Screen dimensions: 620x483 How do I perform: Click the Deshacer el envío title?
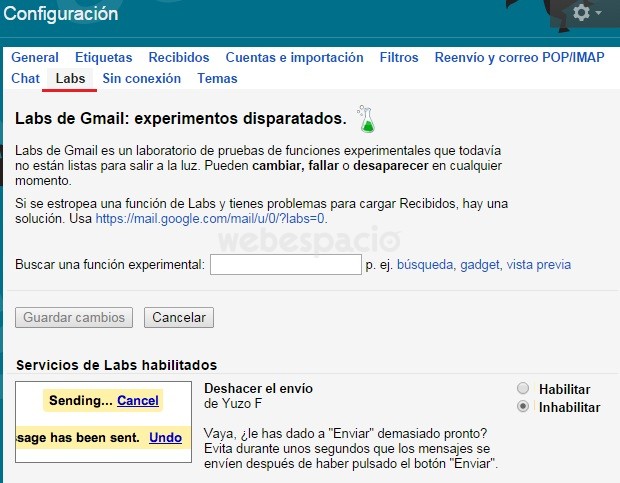click(x=258, y=389)
